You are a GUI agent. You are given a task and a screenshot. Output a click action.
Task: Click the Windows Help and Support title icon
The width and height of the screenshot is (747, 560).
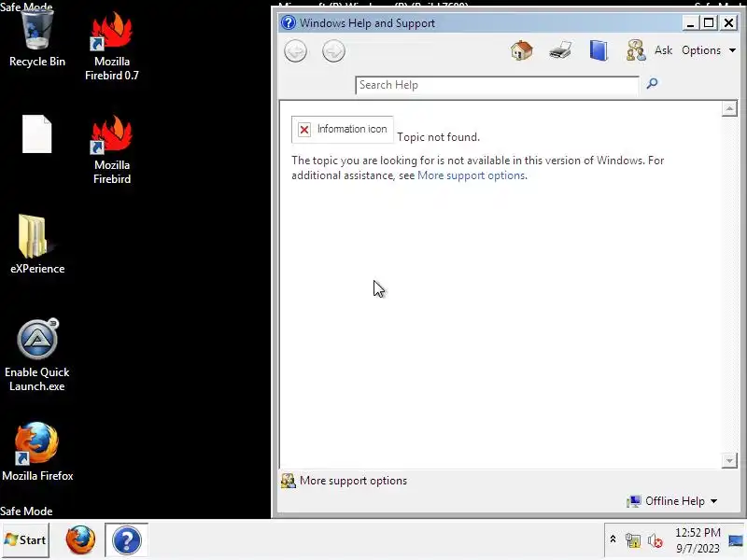point(289,22)
